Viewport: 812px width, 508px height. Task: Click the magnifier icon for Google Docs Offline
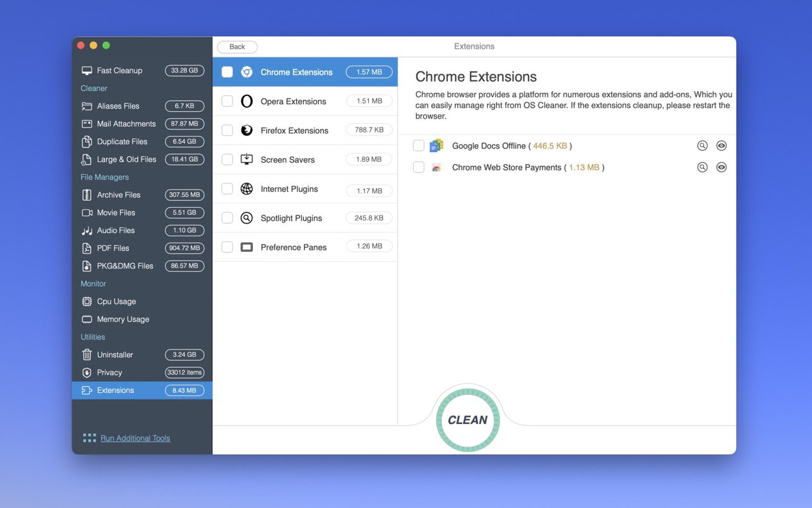702,146
